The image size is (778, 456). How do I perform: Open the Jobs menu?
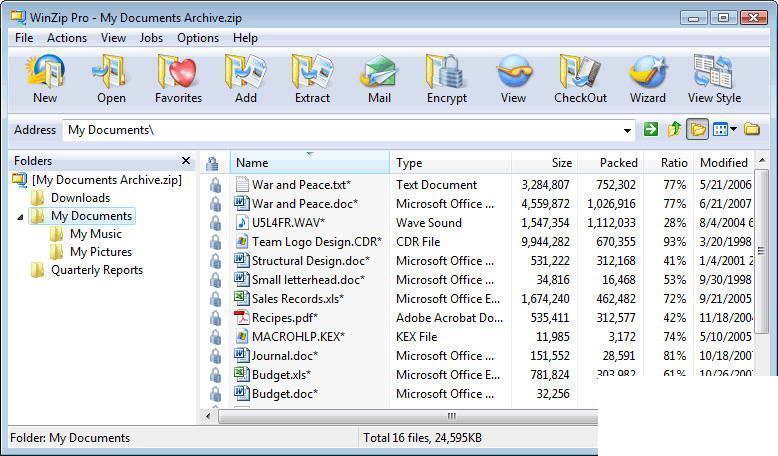pos(151,38)
